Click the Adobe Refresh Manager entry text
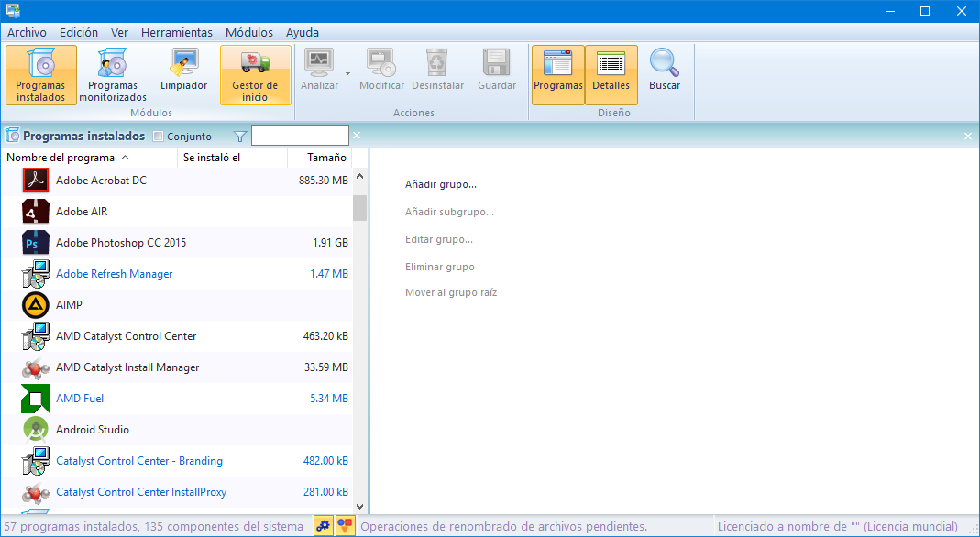Viewport: 980px width, 537px height. coord(115,274)
